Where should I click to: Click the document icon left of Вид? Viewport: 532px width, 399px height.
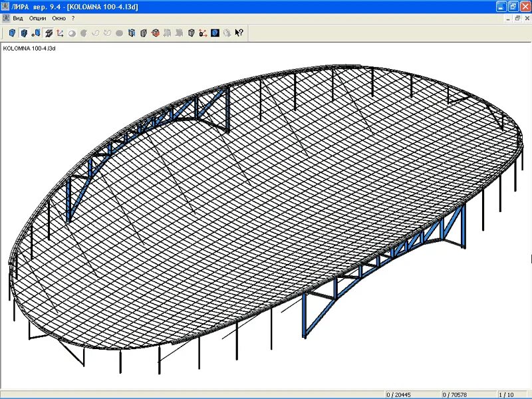[5, 19]
